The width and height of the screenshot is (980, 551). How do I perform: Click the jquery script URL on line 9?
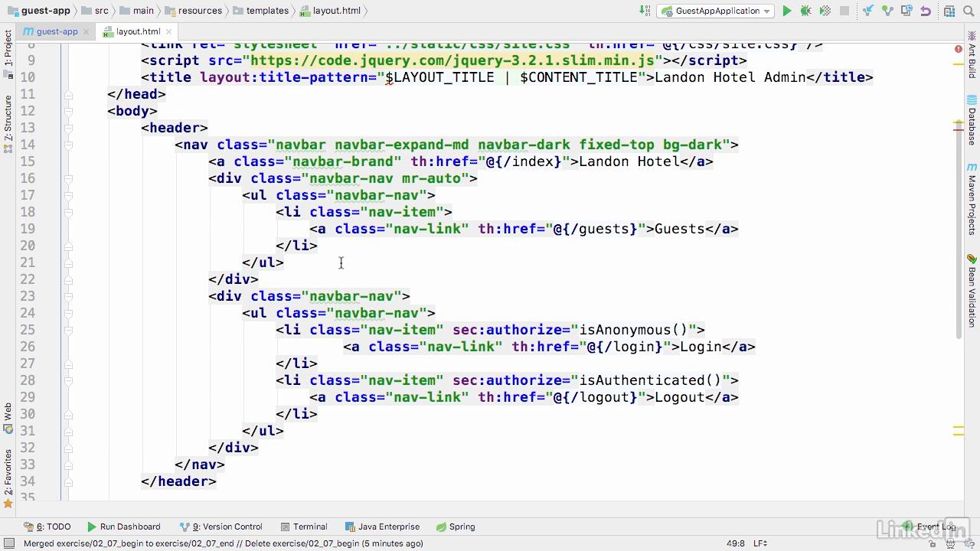[452, 60]
